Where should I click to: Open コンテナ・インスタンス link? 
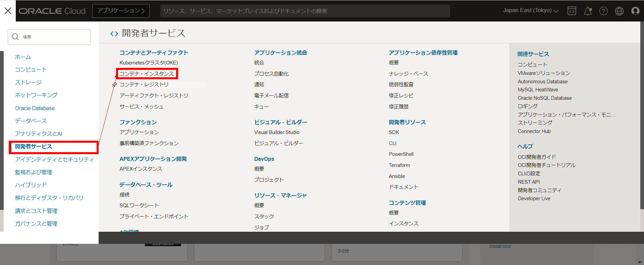[x=147, y=74]
